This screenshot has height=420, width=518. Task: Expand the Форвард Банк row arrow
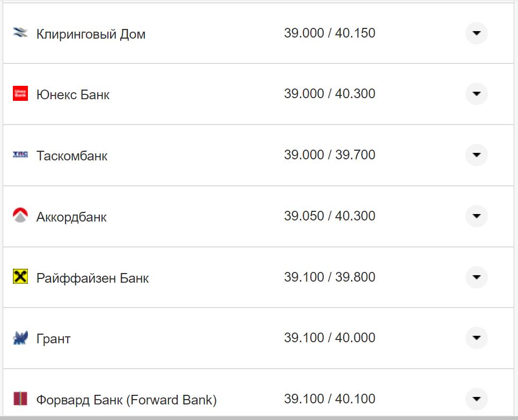tap(476, 399)
